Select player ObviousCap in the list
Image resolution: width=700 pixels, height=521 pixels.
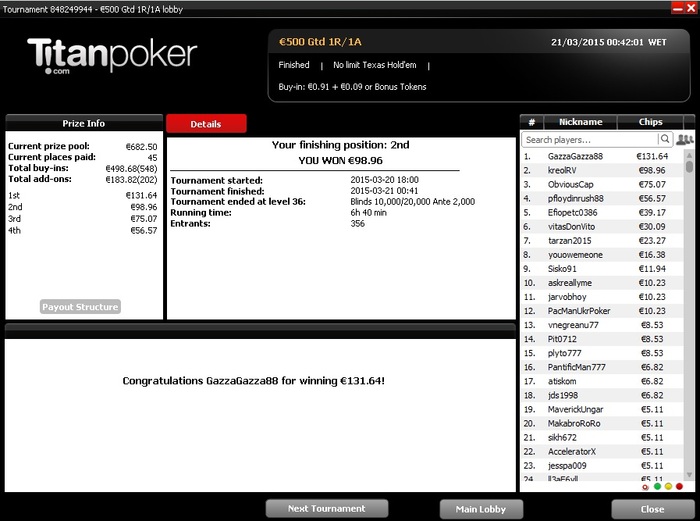[x=602, y=184]
